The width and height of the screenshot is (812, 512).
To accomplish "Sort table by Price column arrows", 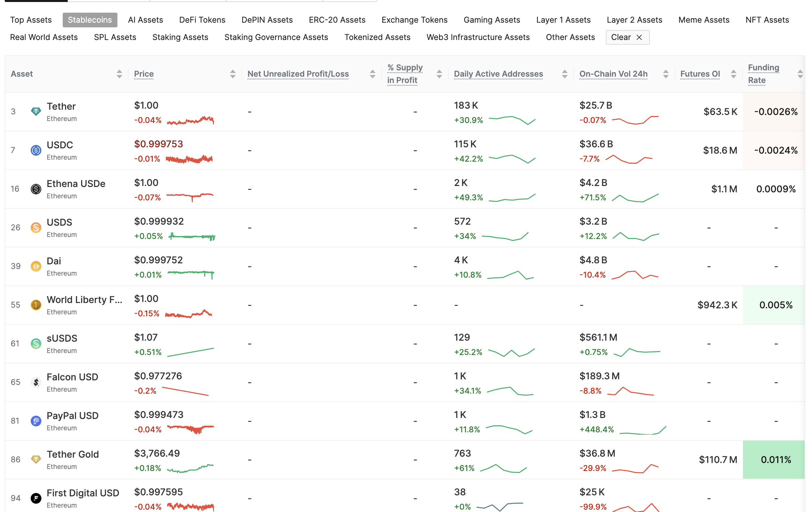I will [233, 74].
